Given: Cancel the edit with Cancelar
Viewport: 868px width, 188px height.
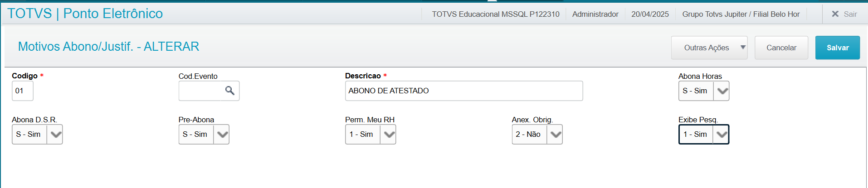Looking at the screenshot, I should click(781, 48).
